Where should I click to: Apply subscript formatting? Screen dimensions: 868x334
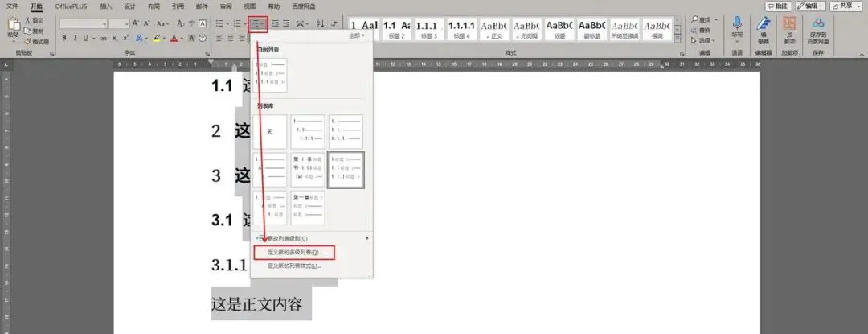(x=115, y=38)
